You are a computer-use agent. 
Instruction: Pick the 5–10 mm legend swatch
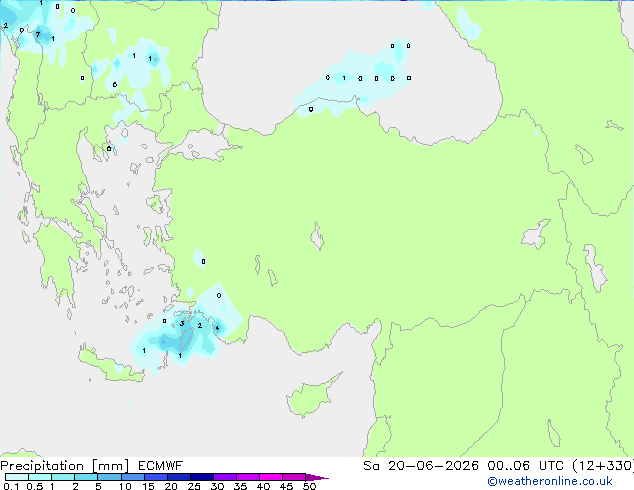(x=109, y=477)
